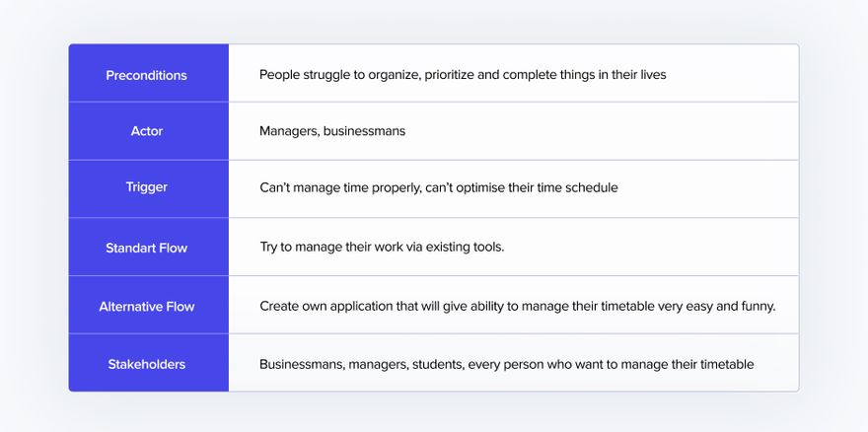Click 'Managers, businessmans' actor description
Image resolution: width=868 pixels, height=432 pixels.
click(x=332, y=131)
